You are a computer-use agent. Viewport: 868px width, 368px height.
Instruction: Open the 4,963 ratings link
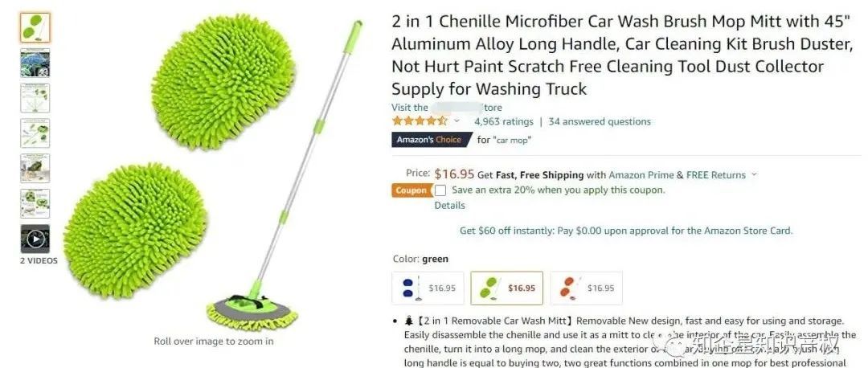504,122
